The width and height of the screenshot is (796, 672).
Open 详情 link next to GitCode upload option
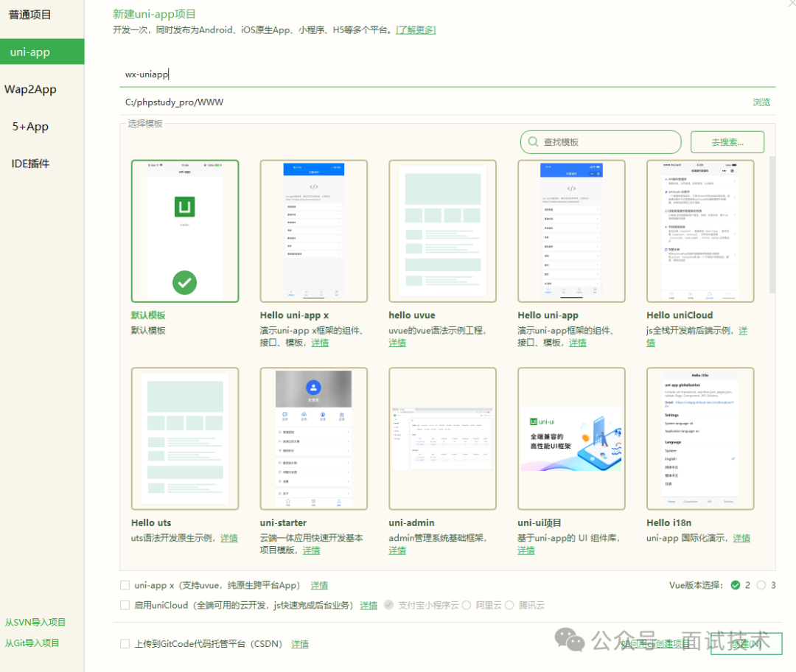[x=299, y=643]
